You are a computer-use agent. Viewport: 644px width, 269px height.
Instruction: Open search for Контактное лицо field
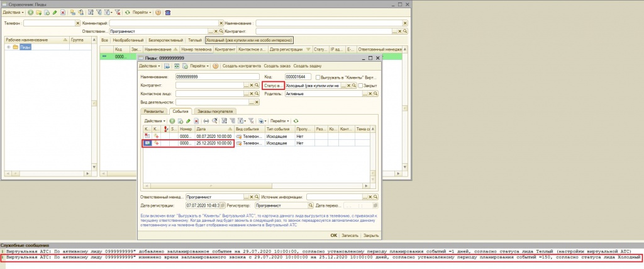coord(257,94)
